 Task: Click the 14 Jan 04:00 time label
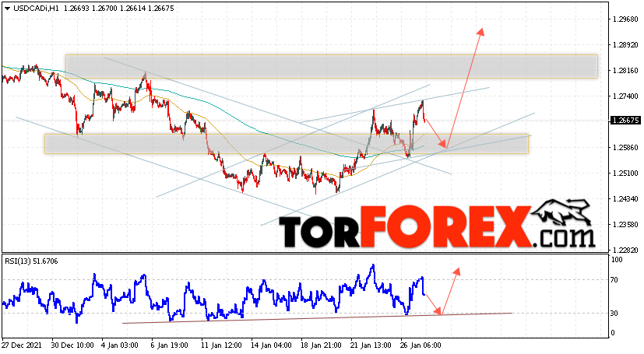[x=272, y=345]
